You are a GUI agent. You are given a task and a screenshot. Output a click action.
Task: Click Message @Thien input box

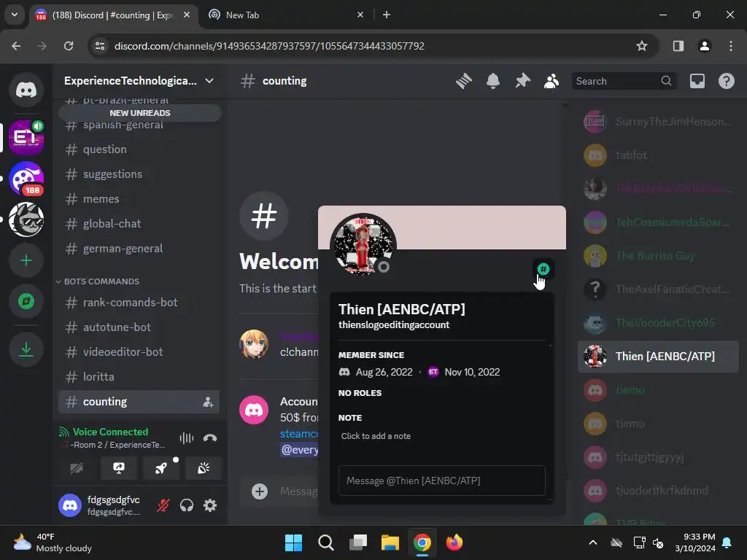pos(441,481)
